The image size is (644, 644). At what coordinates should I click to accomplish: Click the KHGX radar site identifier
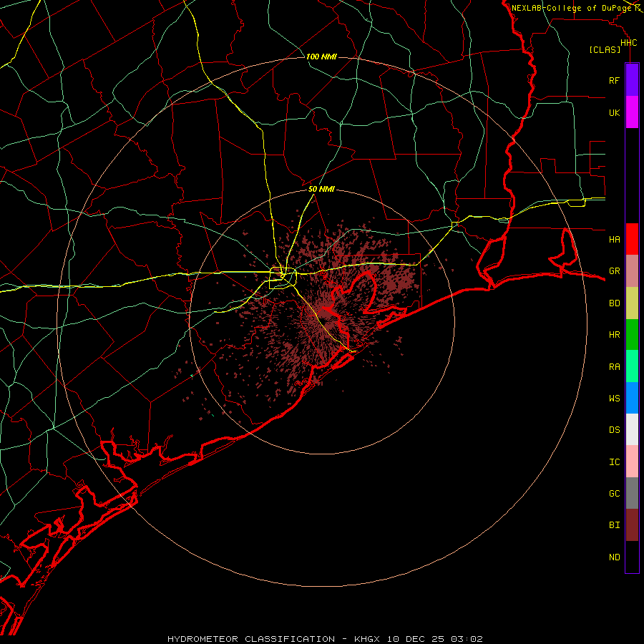367,639
